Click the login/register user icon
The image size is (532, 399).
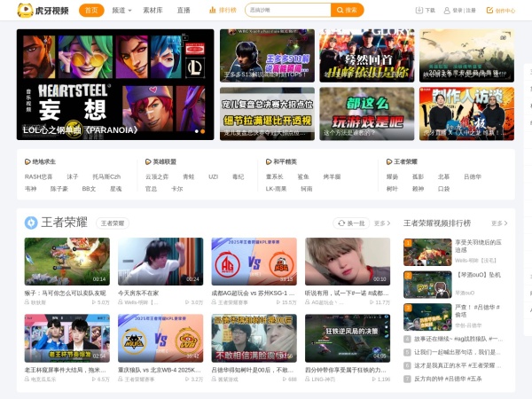[446, 11]
